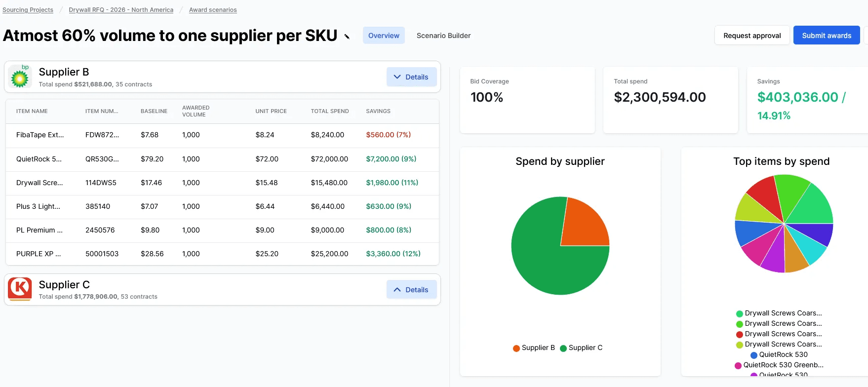868x387 pixels.
Task: Click the blue QuietRock 530 legend dot
Action: tap(754, 355)
